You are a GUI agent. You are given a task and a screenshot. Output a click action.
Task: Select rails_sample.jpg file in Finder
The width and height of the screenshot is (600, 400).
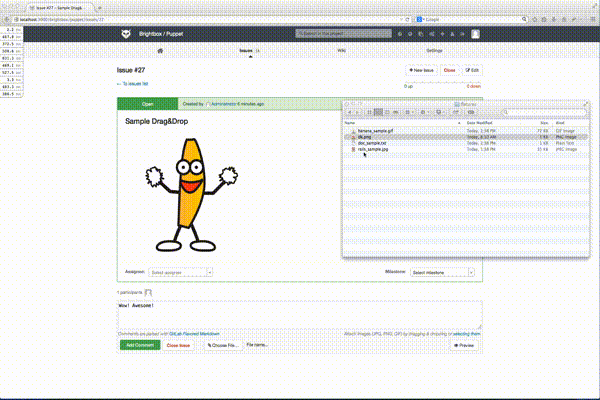click(x=374, y=149)
